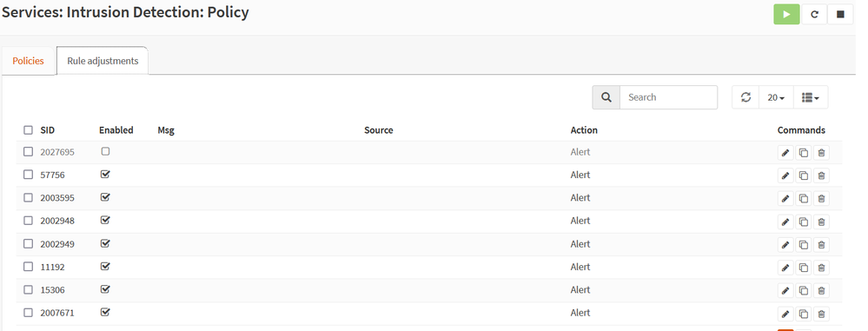Image resolution: width=868 pixels, height=331 pixels.
Task: Disable the enabled toggle for SID 15306
Action: pos(105,289)
